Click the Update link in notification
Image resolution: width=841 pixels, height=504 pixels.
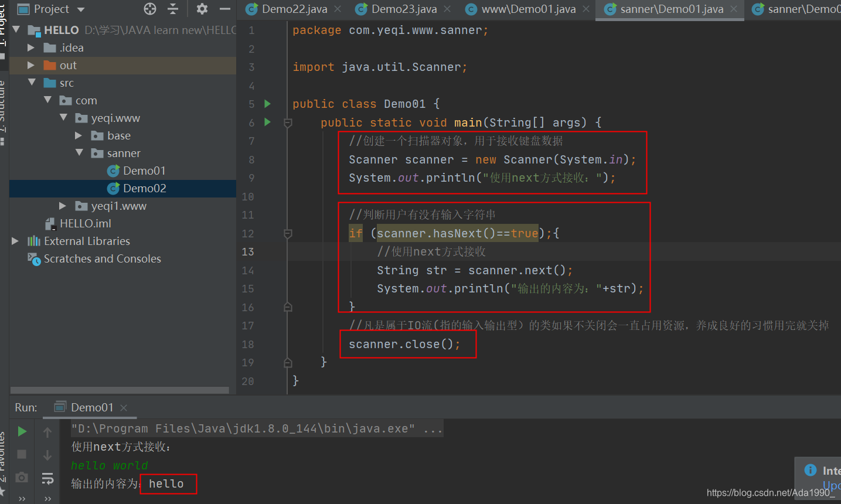coord(831,485)
